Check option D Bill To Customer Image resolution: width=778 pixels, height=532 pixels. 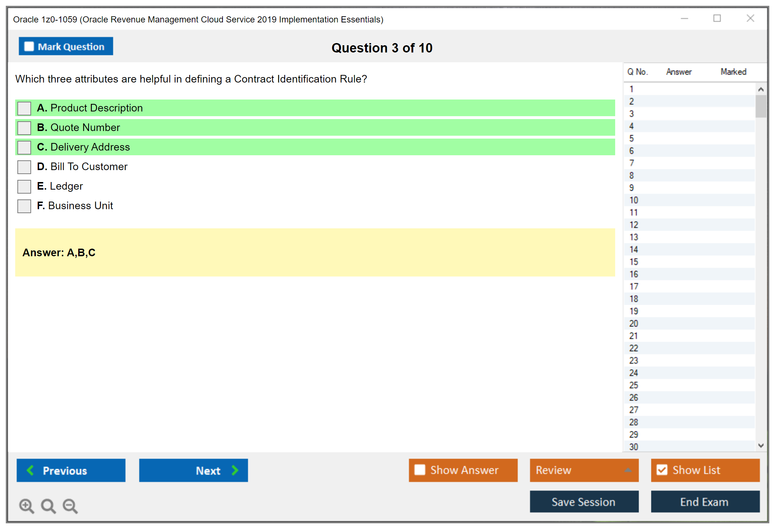point(24,167)
